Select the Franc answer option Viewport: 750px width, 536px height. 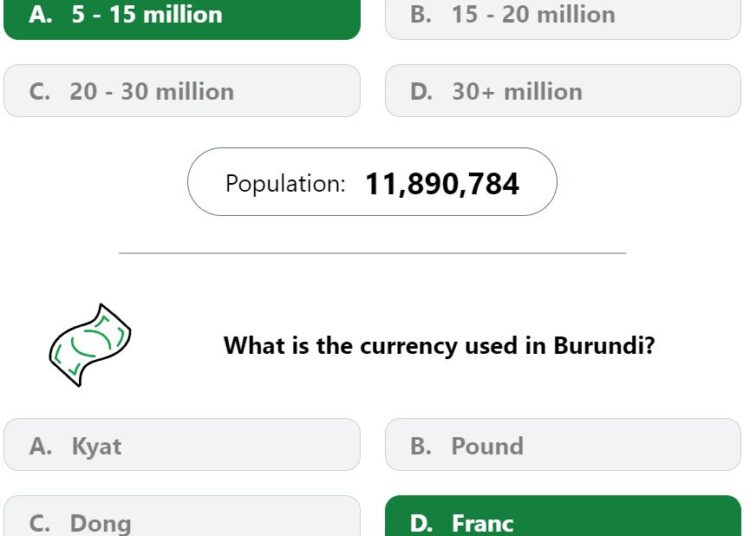563,516
